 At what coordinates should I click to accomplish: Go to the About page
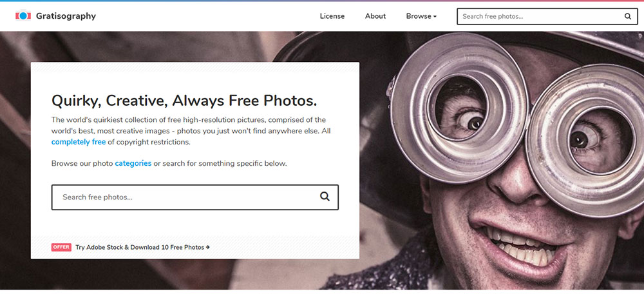click(x=375, y=16)
